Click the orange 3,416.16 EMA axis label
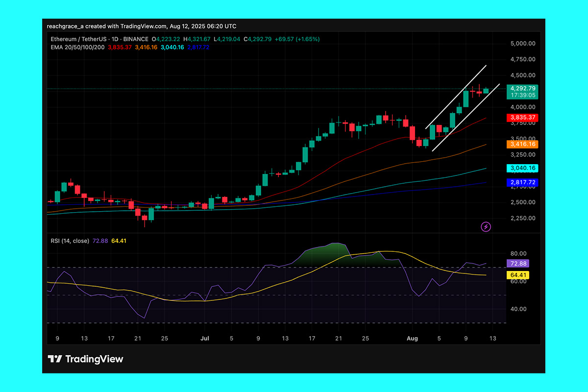The height and width of the screenshot is (392, 588). coord(522,145)
